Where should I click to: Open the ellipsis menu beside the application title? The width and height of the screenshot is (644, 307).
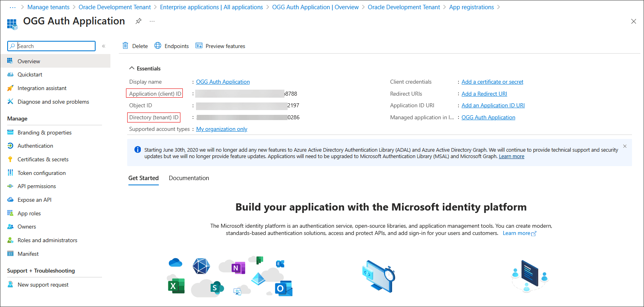coord(152,21)
